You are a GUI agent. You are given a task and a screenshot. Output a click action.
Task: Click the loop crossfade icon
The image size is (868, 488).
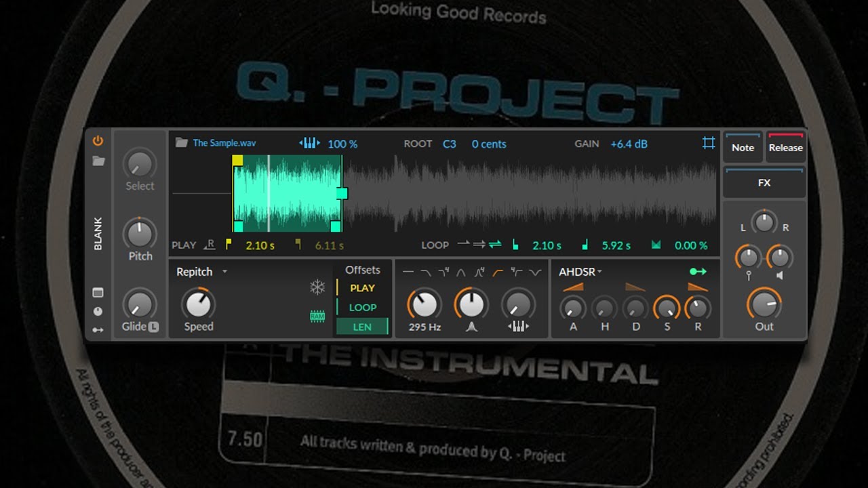click(656, 245)
